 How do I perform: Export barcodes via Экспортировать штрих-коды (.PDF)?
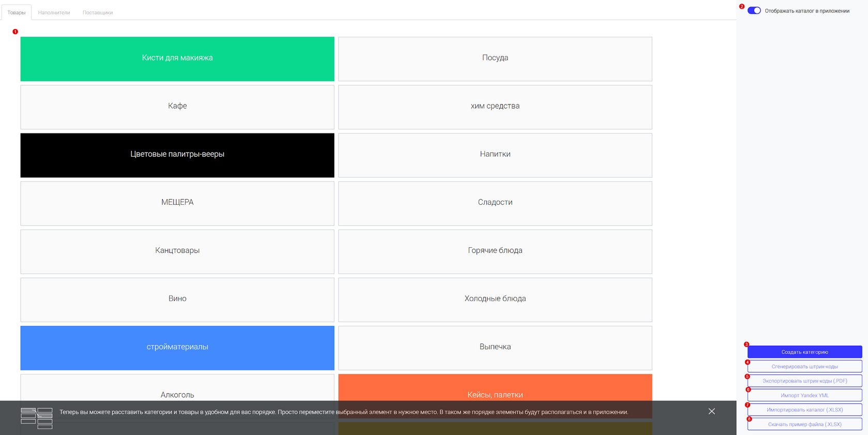pos(804,381)
